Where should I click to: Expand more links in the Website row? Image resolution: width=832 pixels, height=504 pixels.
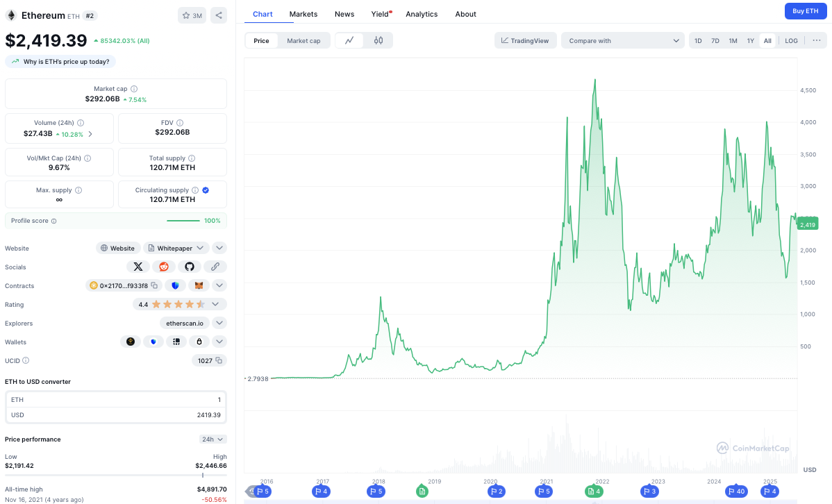[219, 248]
